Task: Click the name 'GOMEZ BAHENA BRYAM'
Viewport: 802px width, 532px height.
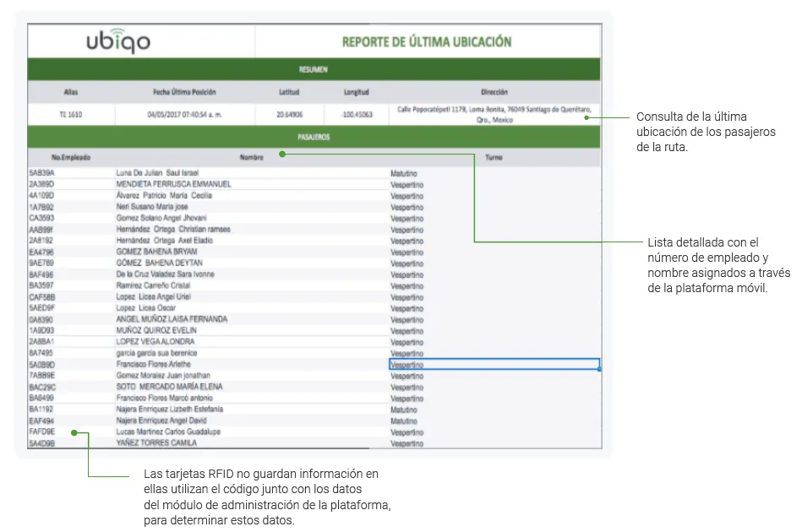Action: 156,252
